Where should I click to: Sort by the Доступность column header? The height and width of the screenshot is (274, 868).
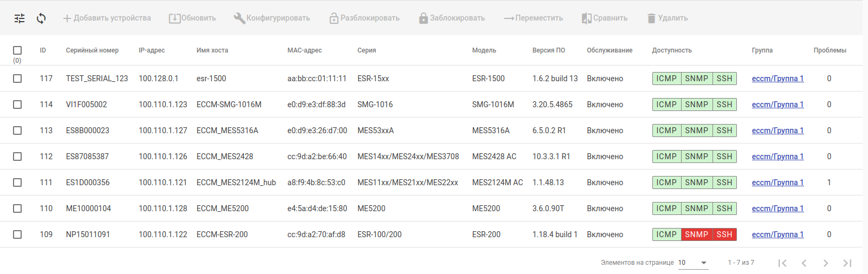[x=672, y=50]
